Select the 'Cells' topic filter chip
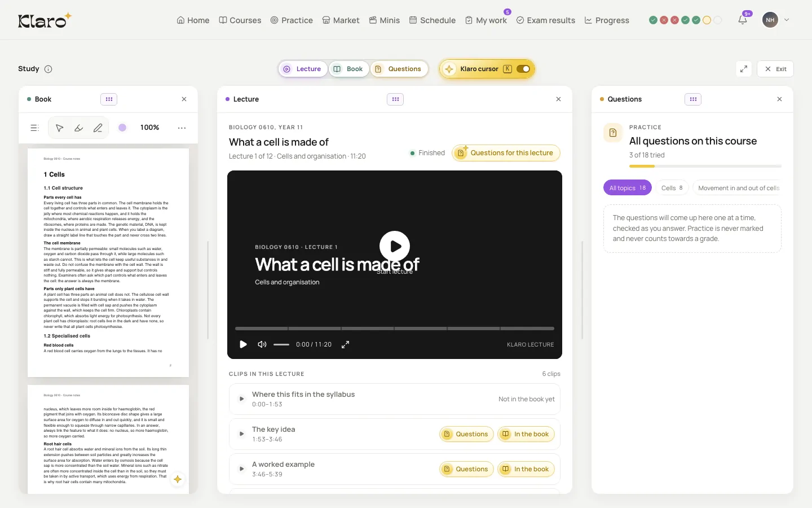812x508 pixels. point(672,188)
